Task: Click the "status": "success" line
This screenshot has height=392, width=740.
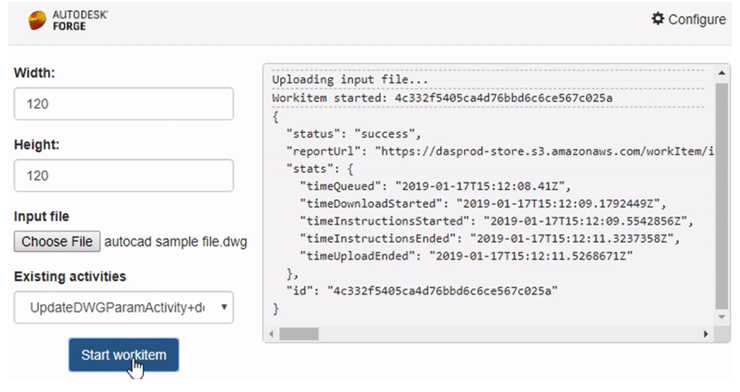Action: click(x=353, y=134)
